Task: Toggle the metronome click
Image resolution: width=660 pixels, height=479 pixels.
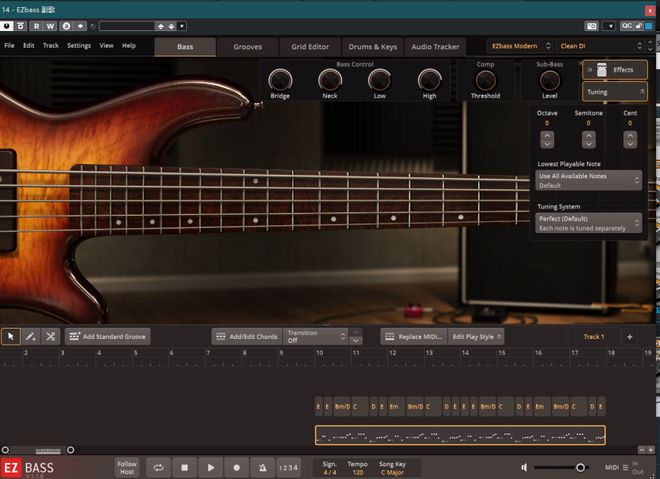Action: (262, 467)
